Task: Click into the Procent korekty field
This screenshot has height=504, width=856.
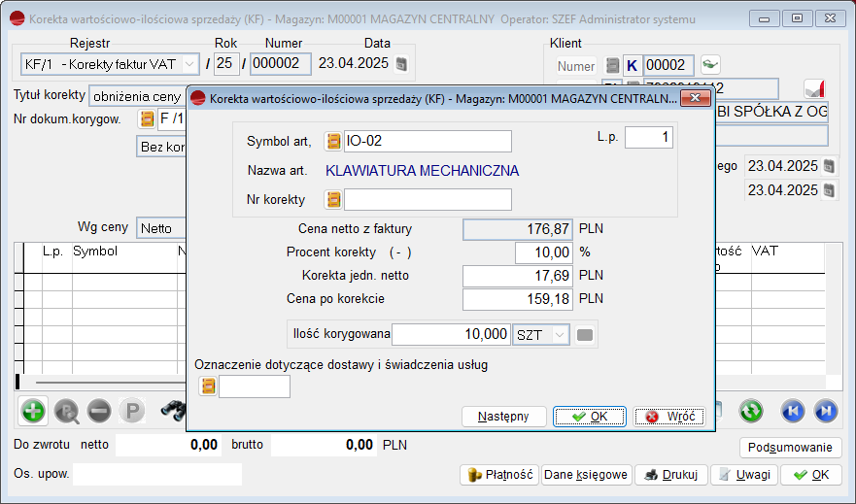Action: coord(544,252)
